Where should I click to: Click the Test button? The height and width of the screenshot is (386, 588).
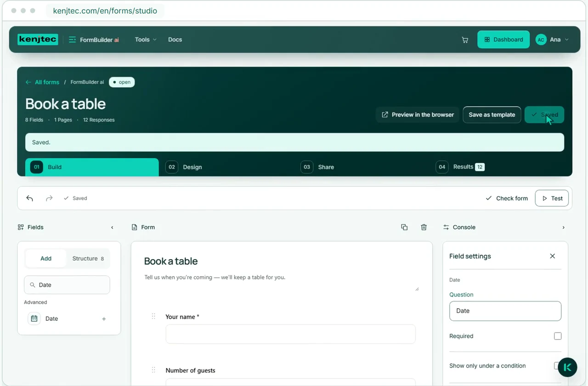pyautogui.click(x=552, y=199)
